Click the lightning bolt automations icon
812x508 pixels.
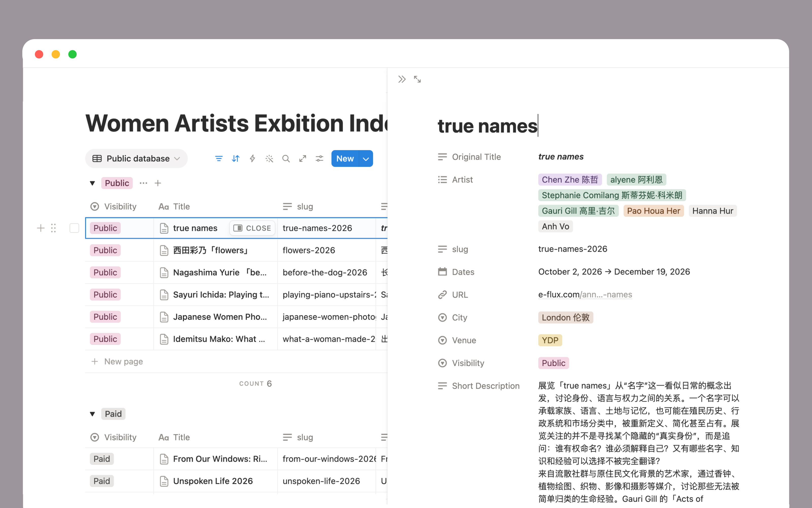click(252, 158)
